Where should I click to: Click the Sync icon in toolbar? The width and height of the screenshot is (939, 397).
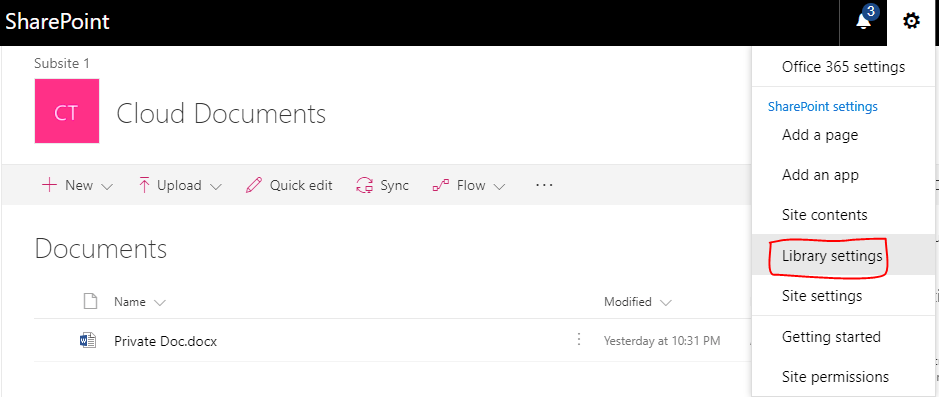tap(365, 186)
